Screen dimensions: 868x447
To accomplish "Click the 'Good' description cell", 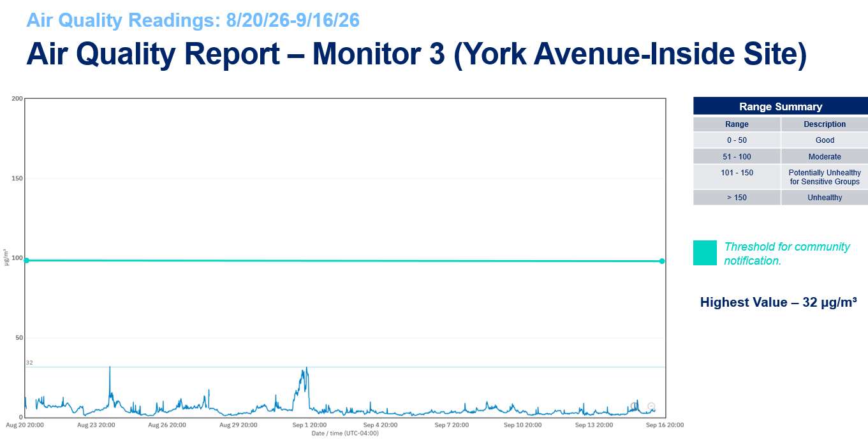I will click(825, 140).
